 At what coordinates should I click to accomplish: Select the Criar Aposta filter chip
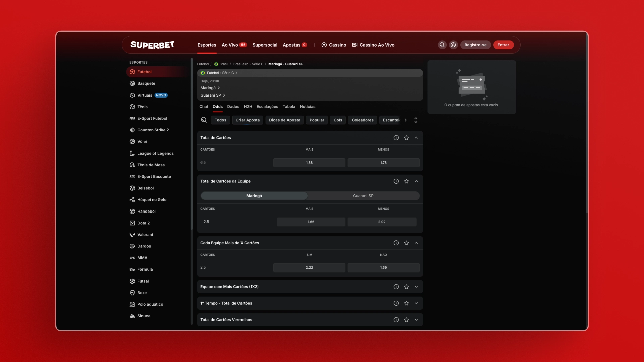pyautogui.click(x=248, y=120)
